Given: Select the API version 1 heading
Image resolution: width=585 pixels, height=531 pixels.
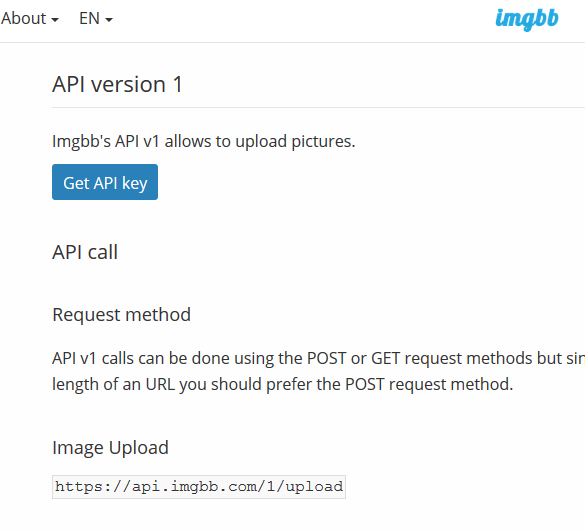Looking at the screenshot, I should point(117,84).
